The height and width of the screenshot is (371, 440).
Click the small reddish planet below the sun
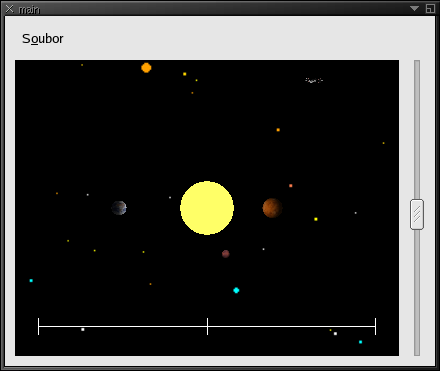(226, 254)
